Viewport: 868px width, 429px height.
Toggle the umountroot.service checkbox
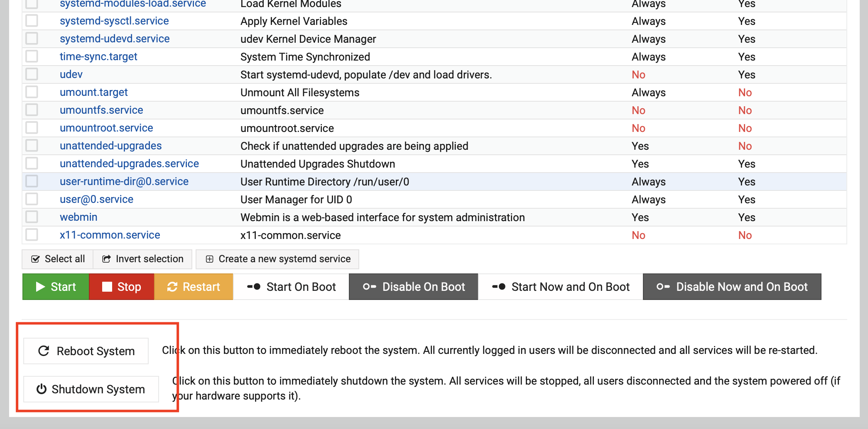click(x=32, y=128)
